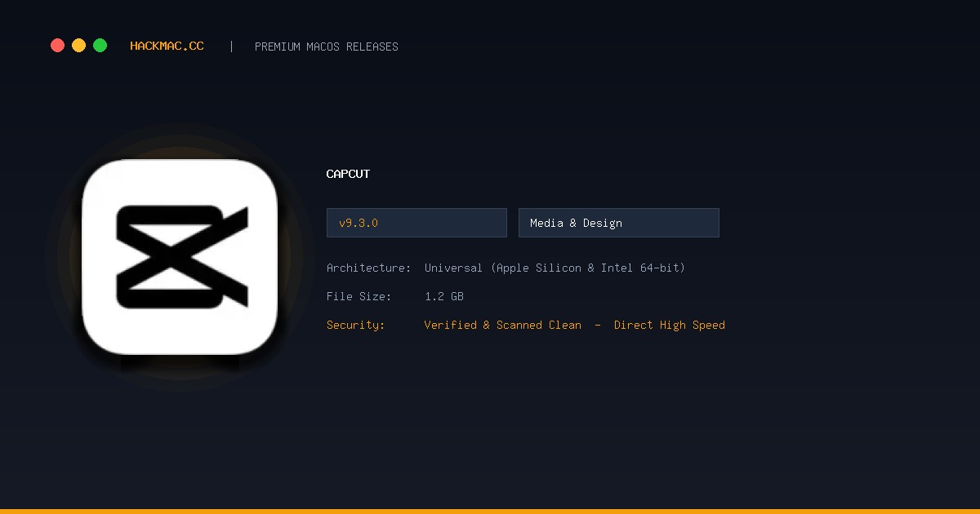
Task: Click the yellow minimize dot
Action: click(78, 46)
